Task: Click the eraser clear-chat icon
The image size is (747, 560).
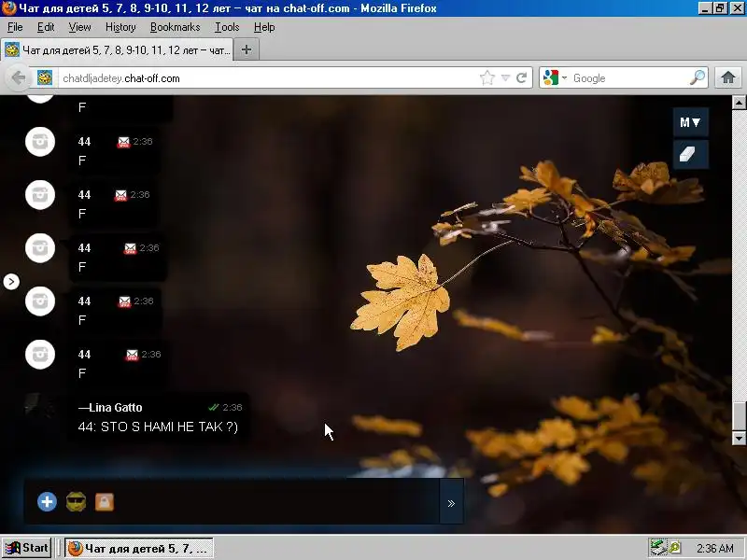Action: [x=690, y=154]
